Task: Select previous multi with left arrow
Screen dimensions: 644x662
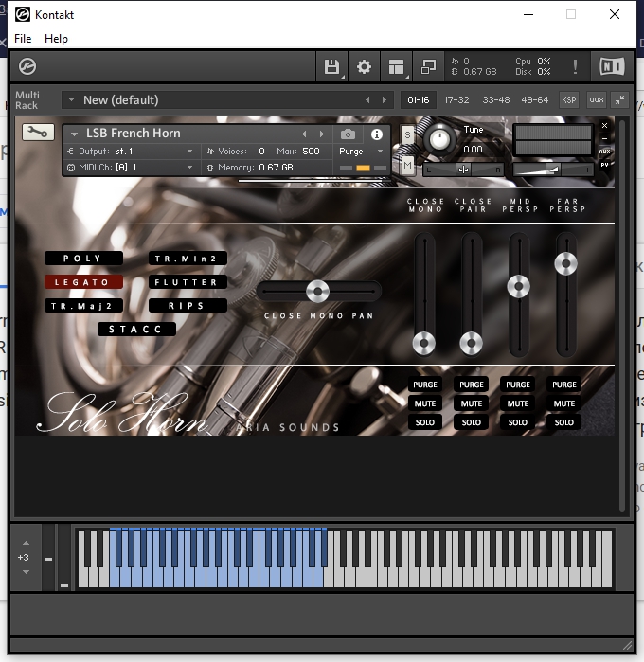Action: [x=367, y=100]
